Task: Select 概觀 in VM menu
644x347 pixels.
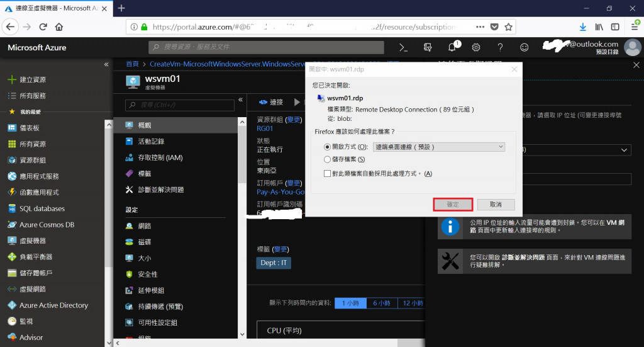Action: 175,125
